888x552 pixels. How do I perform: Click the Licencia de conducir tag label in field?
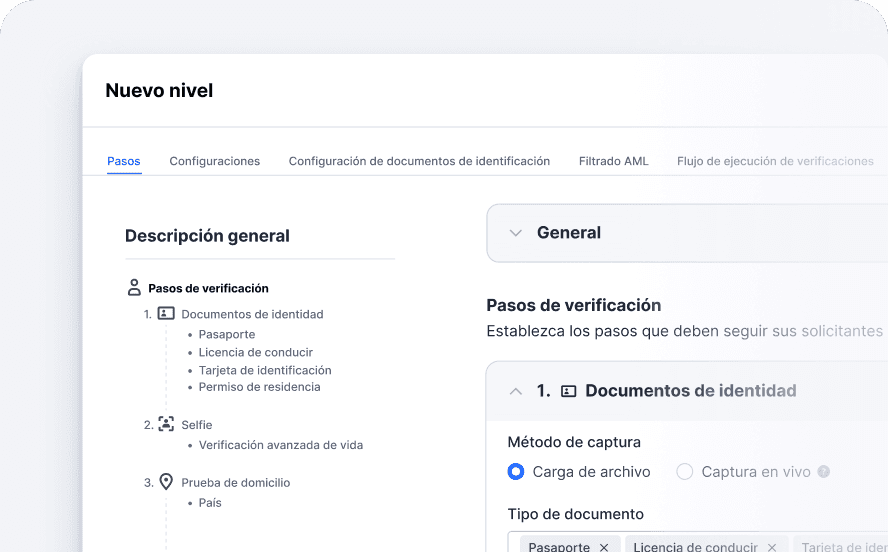695,547
